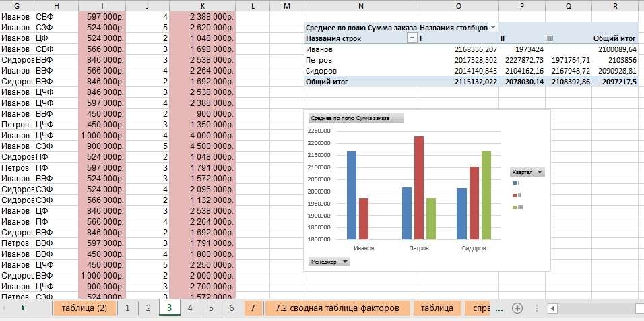Viewport: 644px width, 321px height.
Task: Select cell with value 2167948,72
Action: [x=570, y=71]
